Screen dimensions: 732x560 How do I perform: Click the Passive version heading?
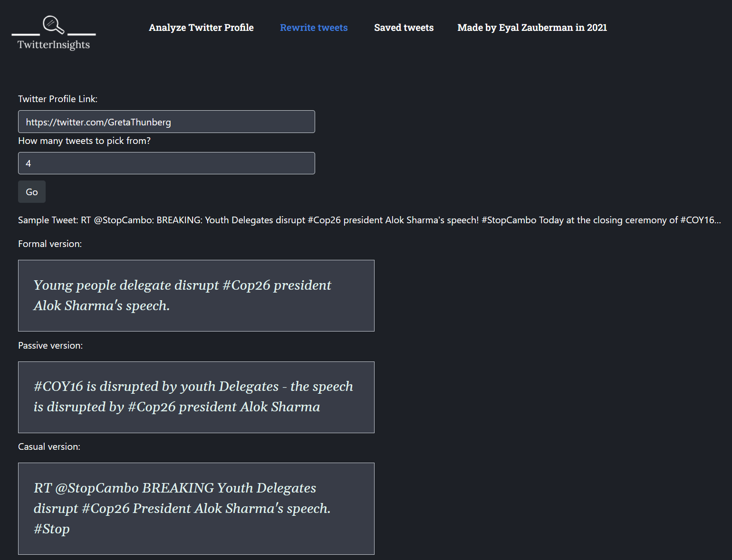tap(50, 345)
